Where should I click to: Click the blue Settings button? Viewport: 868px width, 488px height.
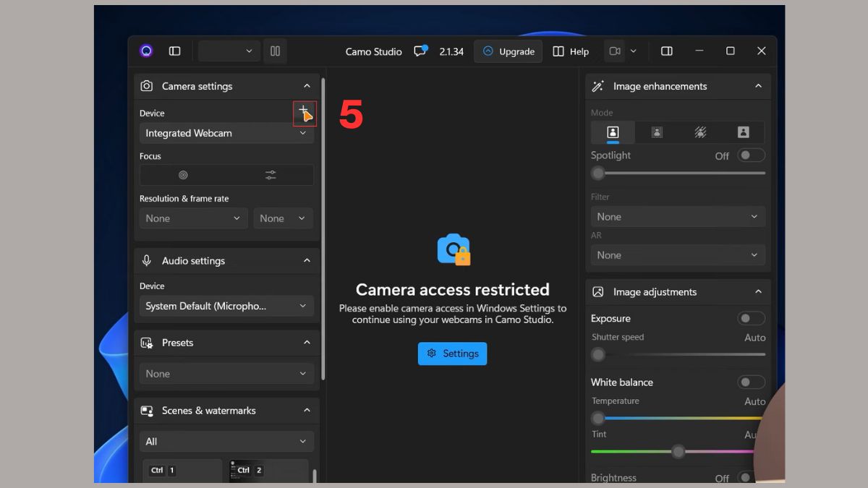click(x=452, y=354)
